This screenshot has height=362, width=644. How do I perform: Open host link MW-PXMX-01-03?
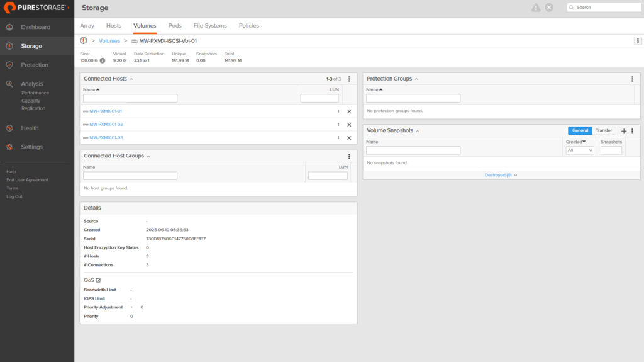(106, 137)
